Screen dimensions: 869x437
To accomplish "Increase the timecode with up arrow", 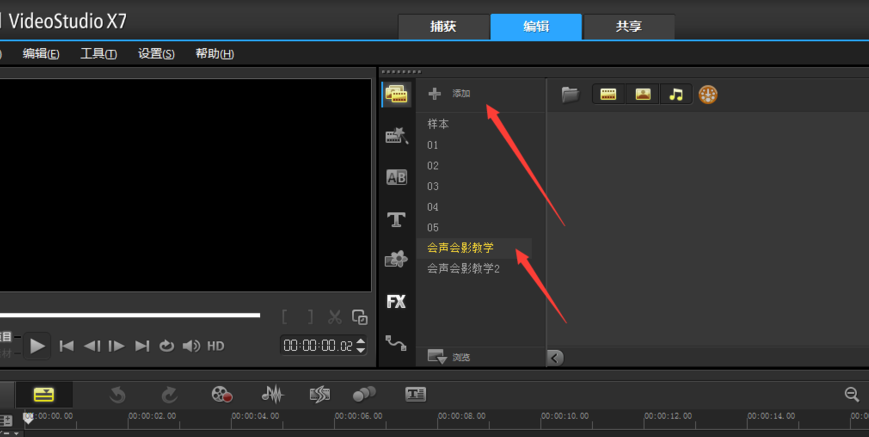I will [x=361, y=341].
